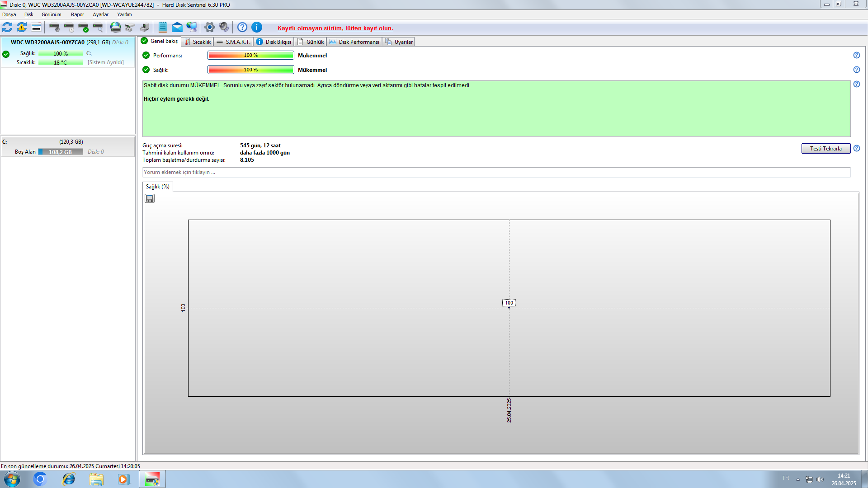Open the Ayarlar menu
Screen dimensions: 868x488
tap(100, 14)
